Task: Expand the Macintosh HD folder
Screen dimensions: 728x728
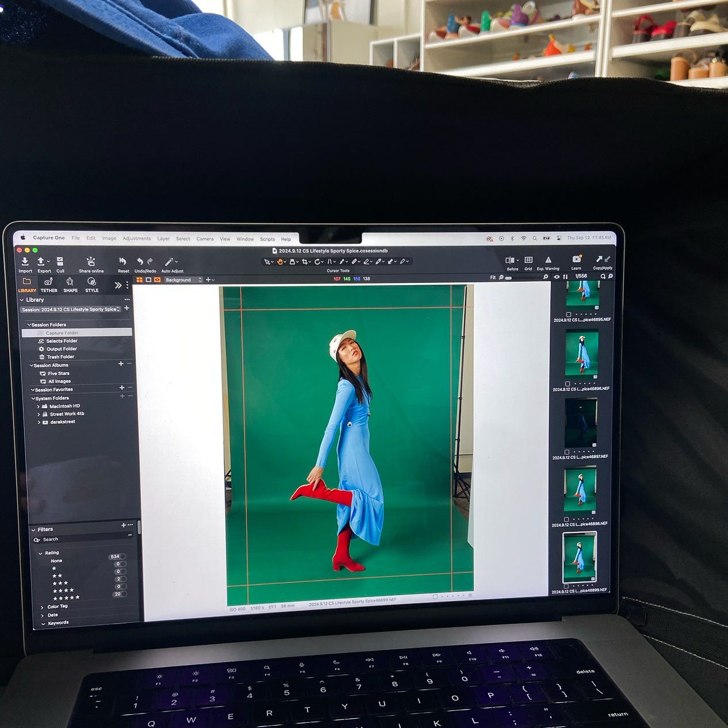Action: 39,406
